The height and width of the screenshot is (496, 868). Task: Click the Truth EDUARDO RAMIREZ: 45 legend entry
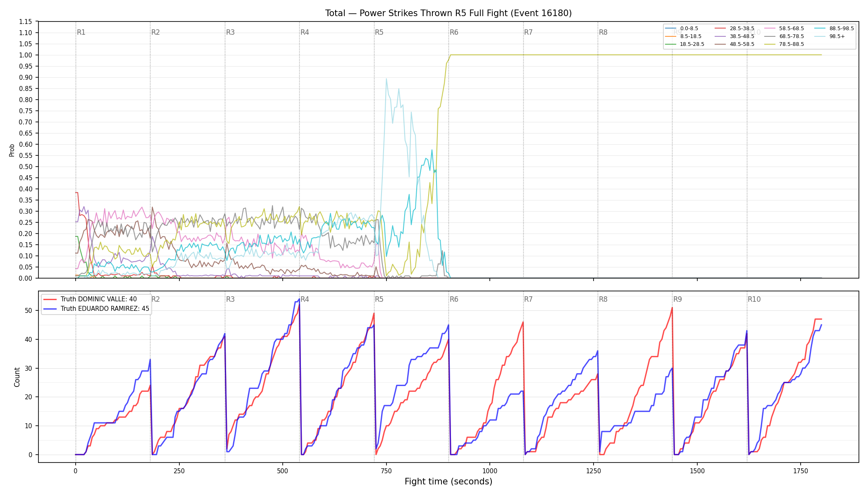[x=96, y=309]
